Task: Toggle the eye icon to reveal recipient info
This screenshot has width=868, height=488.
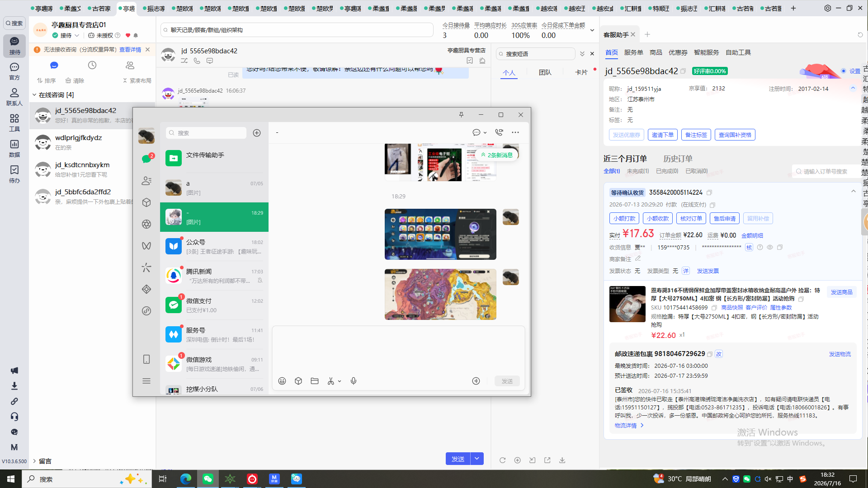Action: [770, 247]
